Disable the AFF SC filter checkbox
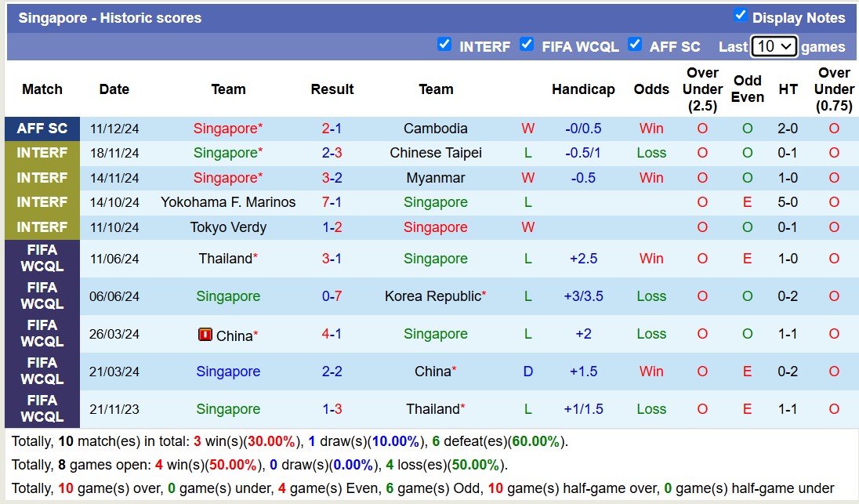Image resolution: width=859 pixels, height=504 pixels. tap(635, 44)
